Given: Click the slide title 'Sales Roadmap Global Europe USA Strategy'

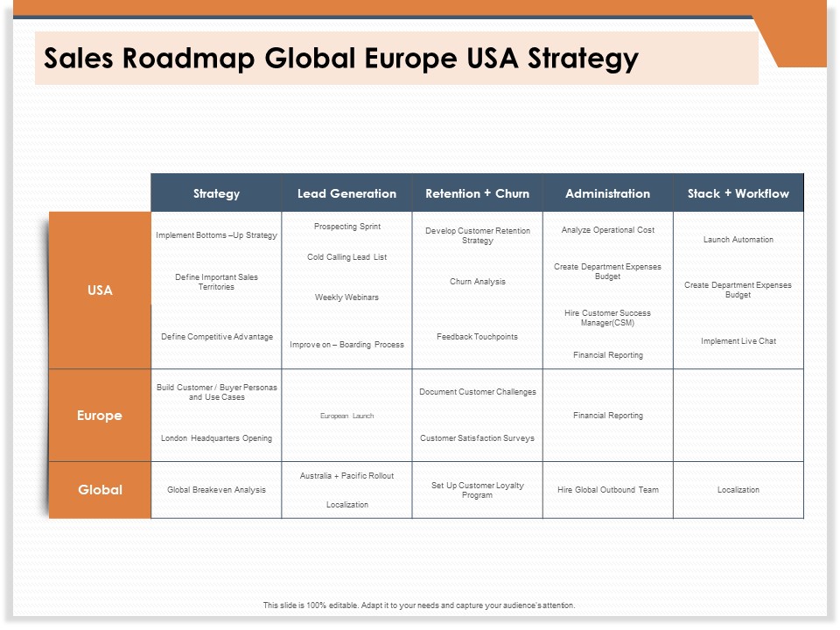Looking at the screenshot, I should [340, 59].
